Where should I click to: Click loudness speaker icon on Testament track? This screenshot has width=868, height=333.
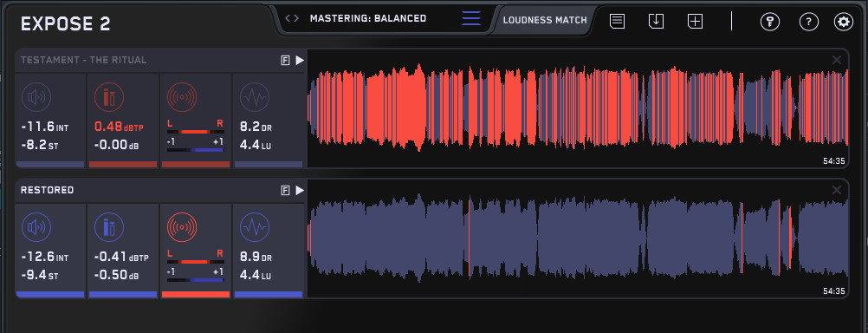[x=36, y=97]
